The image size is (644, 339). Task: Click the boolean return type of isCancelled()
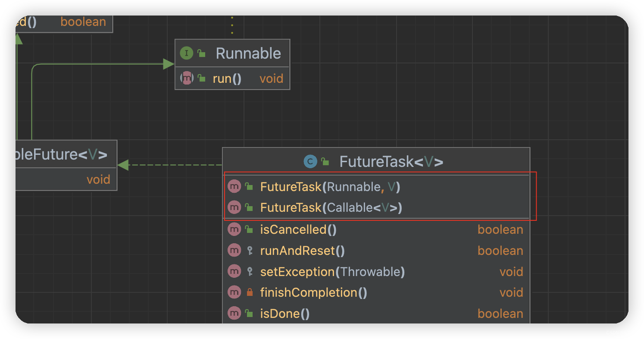tap(500, 229)
